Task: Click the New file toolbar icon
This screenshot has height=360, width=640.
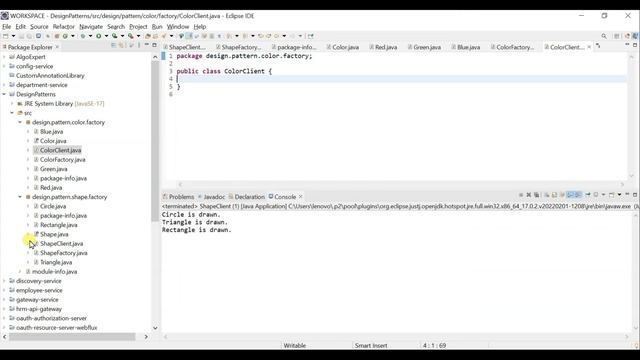Action: tap(5, 36)
